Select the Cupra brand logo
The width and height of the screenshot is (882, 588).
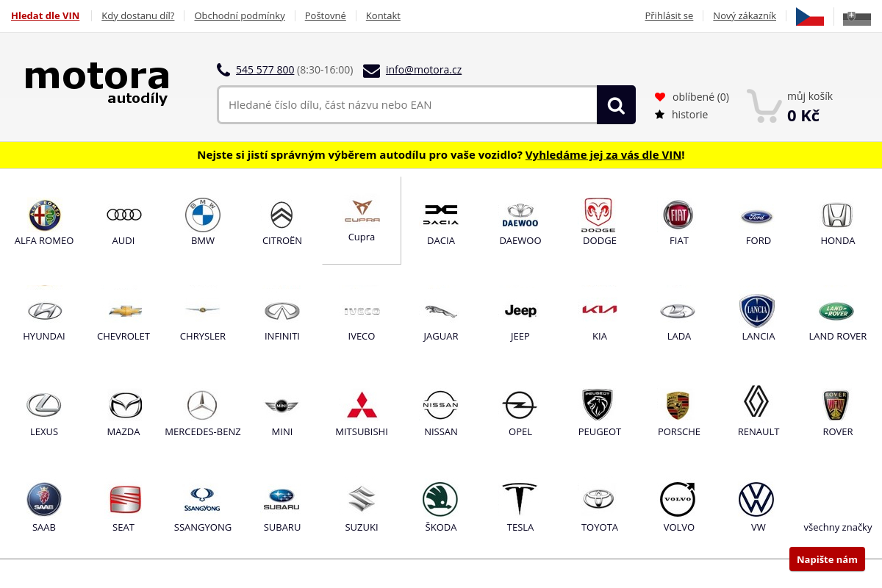coord(362,211)
